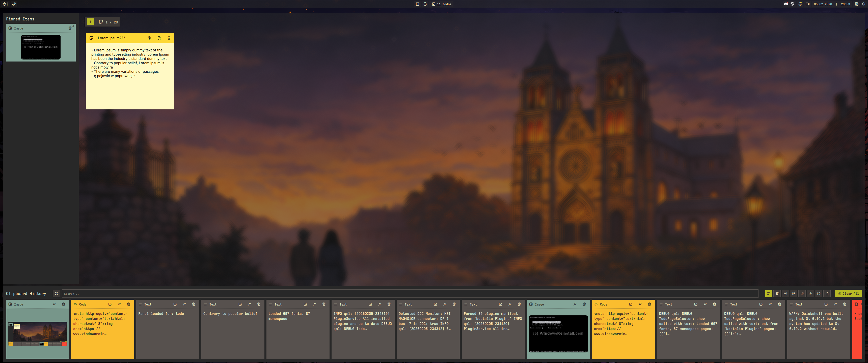Image resolution: width=868 pixels, height=363 pixels.
Task: Clear all clipboard history
Action: point(848,294)
